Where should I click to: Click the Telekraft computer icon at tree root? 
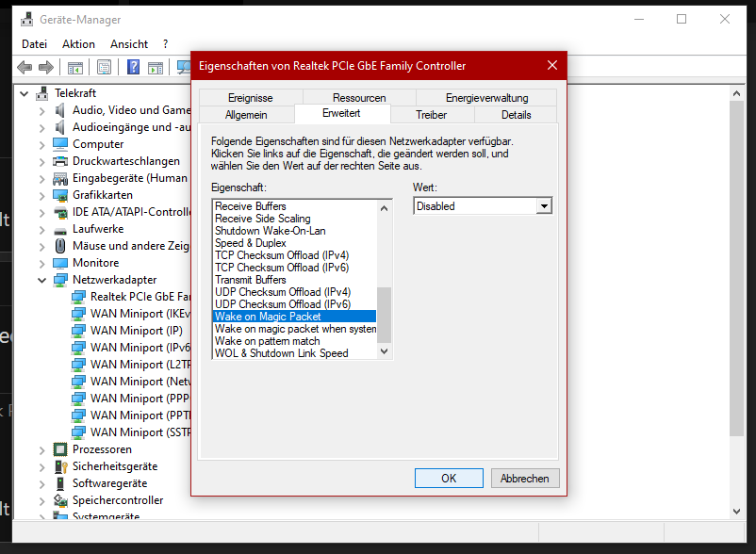click(x=42, y=93)
